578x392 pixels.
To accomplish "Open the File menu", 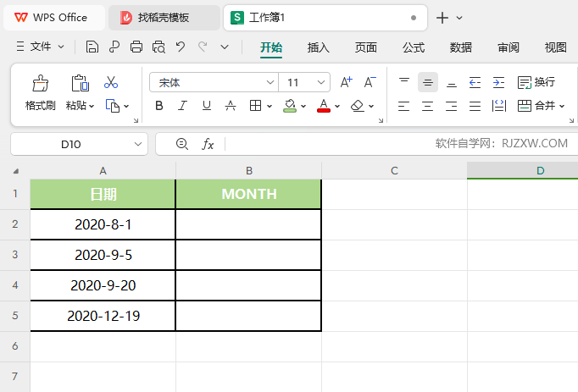I will (x=40, y=47).
